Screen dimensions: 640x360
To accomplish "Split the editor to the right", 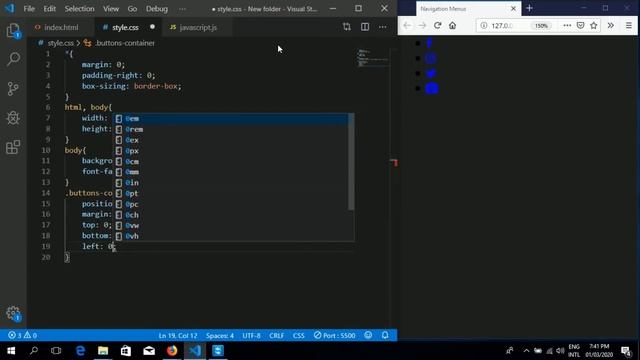I will click(x=365, y=27).
